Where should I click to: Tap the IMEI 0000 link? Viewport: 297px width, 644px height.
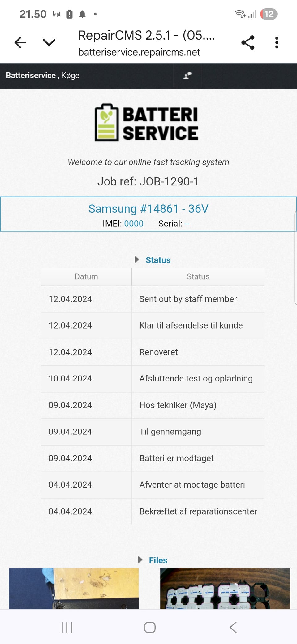click(134, 224)
